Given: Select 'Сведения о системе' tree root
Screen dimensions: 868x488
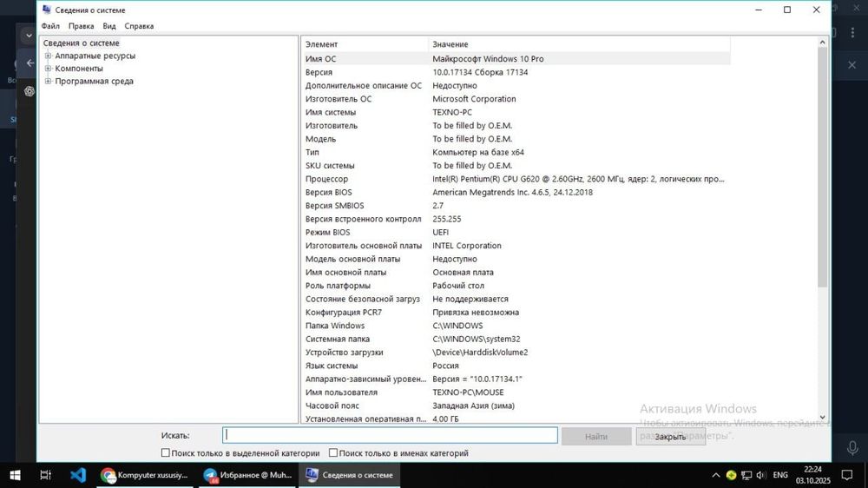Looking at the screenshot, I should click(x=82, y=43).
